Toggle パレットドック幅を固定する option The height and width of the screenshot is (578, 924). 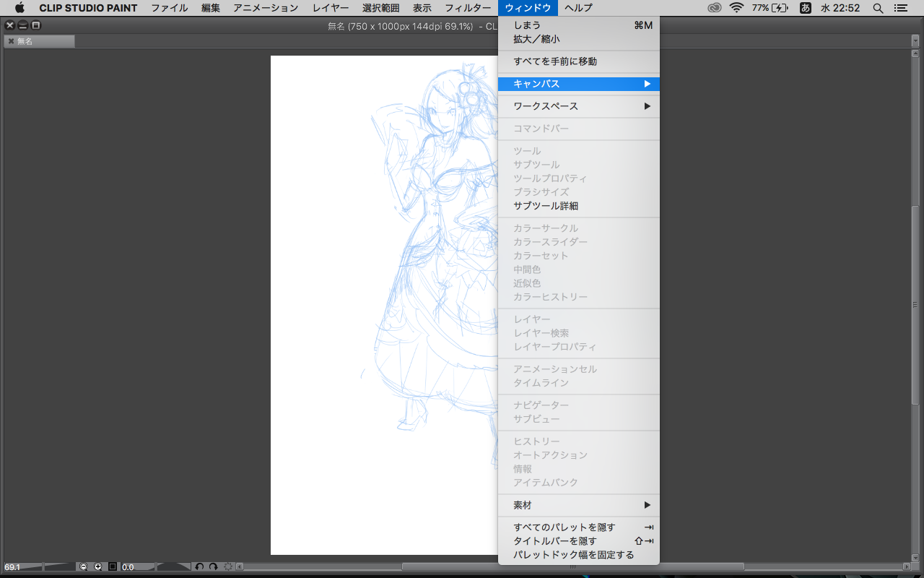[x=573, y=555]
